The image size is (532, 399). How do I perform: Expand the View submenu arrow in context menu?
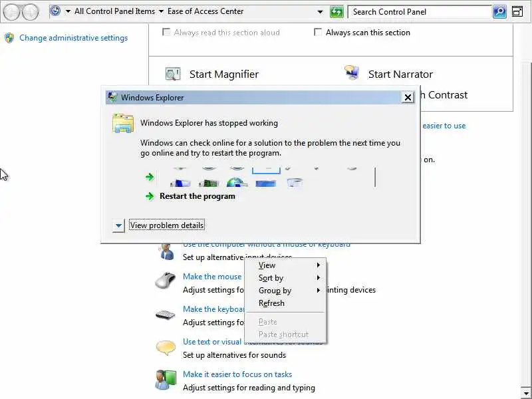(319, 265)
